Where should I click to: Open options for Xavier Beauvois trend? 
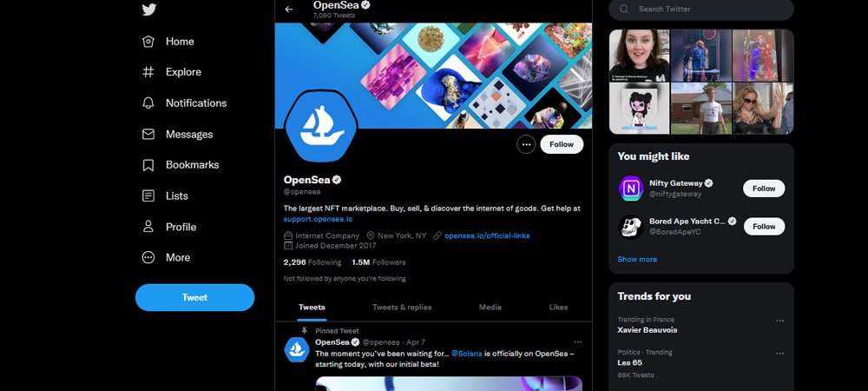click(x=780, y=321)
